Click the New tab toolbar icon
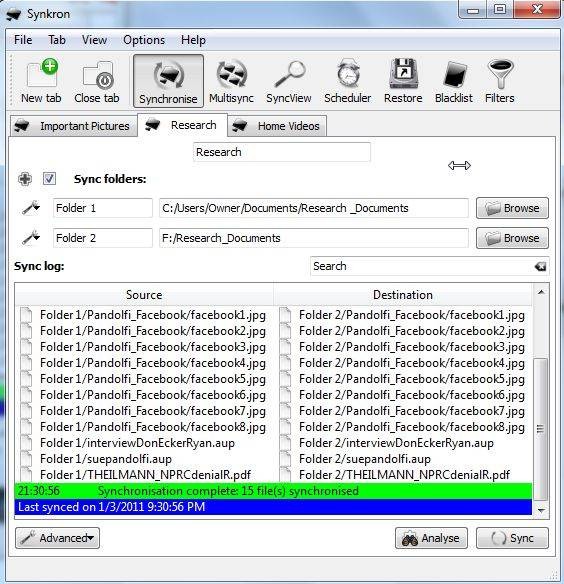 [x=41, y=81]
